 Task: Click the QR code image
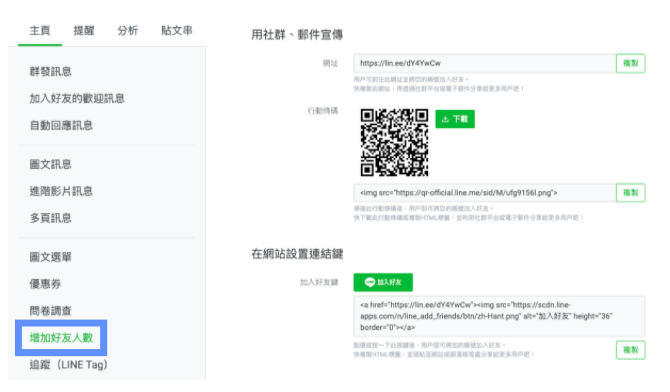(394, 142)
